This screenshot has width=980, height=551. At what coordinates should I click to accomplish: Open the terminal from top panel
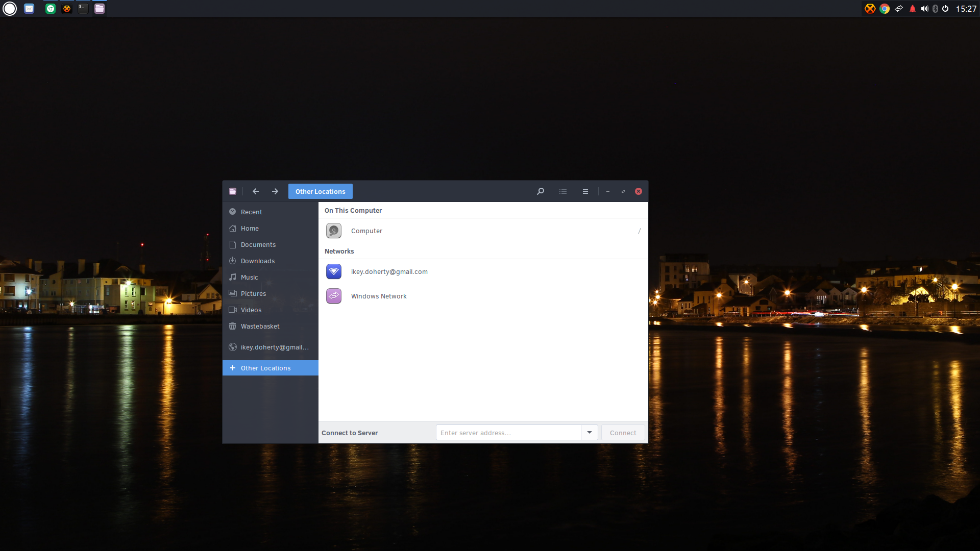pyautogui.click(x=83, y=9)
